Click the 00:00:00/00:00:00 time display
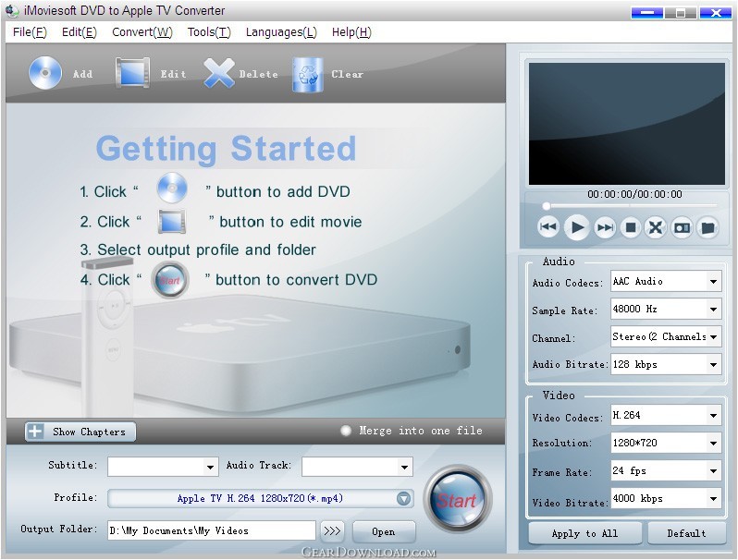The height and width of the screenshot is (560, 738). click(634, 194)
